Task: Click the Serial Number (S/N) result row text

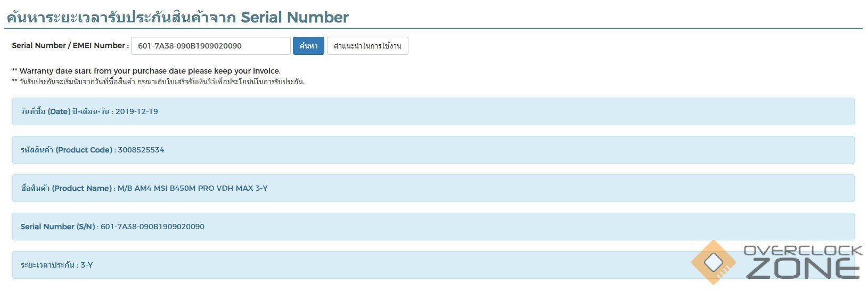Action: pyautogui.click(x=112, y=227)
